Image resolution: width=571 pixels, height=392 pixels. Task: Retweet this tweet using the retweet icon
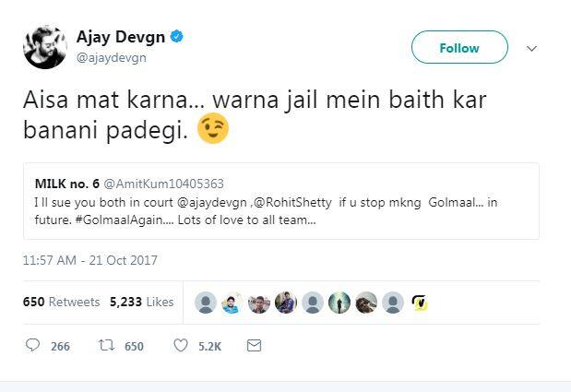(x=105, y=346)
